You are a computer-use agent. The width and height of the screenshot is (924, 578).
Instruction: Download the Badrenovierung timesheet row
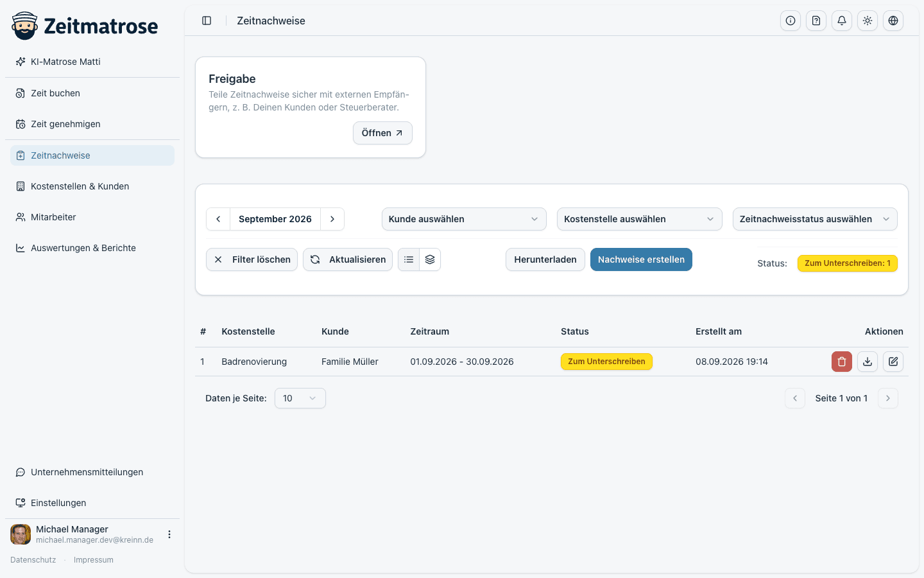pyautogui.click(x=868, y=362)
